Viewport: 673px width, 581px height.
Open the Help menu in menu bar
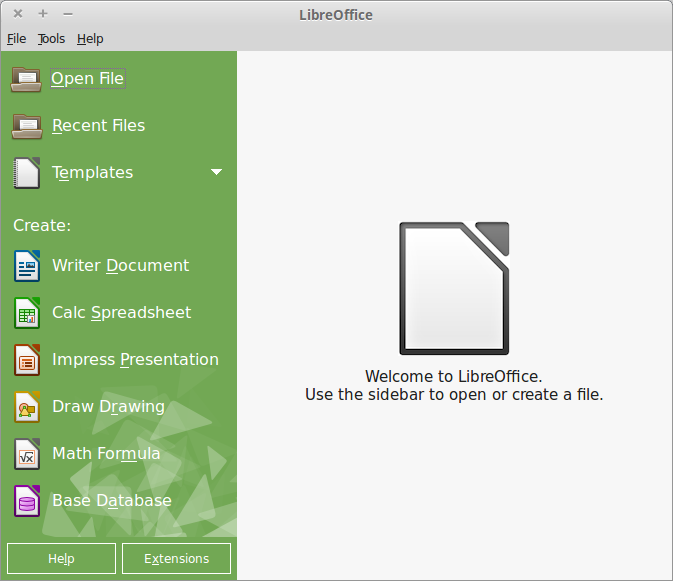pos(90,39)
